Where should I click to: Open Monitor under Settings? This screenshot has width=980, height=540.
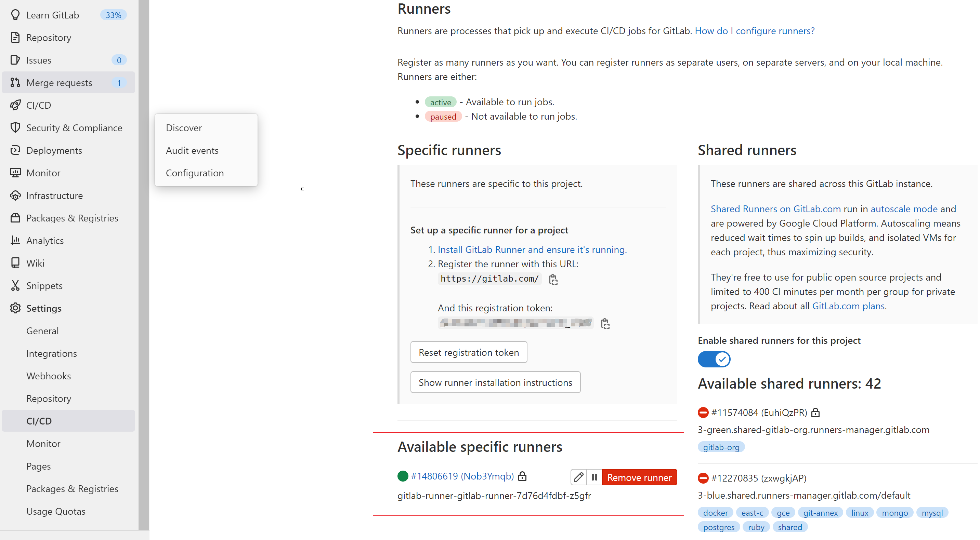43,444
